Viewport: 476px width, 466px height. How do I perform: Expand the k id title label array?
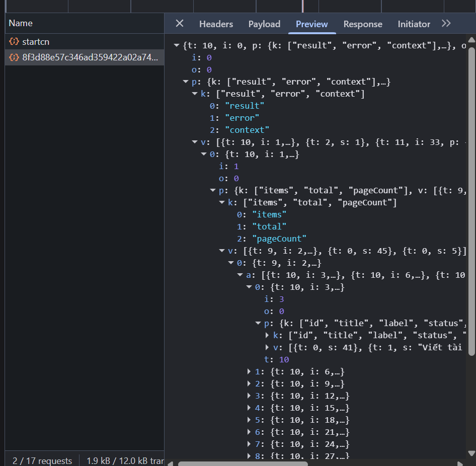(267, 335)
